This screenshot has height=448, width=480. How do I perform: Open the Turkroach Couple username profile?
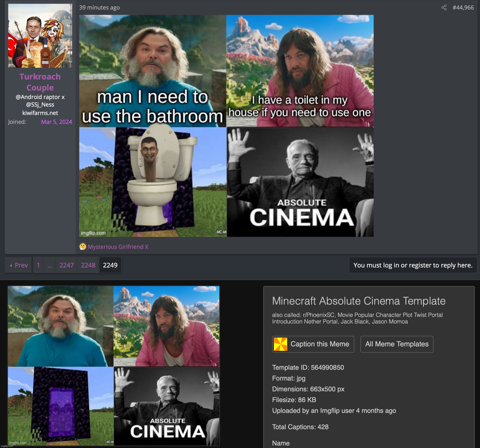tap(40, 82)
